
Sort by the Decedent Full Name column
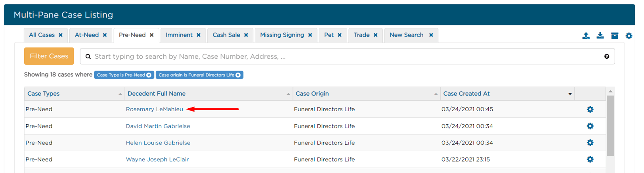coord(157,94)
